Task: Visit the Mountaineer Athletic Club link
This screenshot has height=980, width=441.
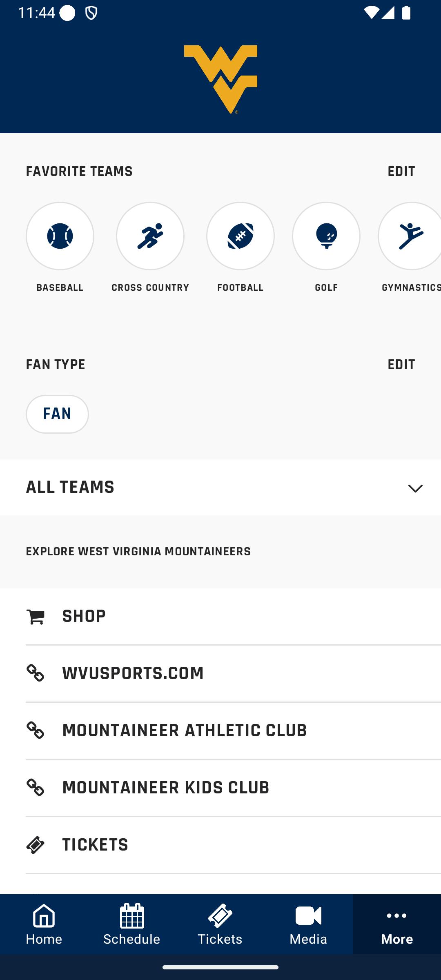Action: pyautogui.click(x=220, y=731)
